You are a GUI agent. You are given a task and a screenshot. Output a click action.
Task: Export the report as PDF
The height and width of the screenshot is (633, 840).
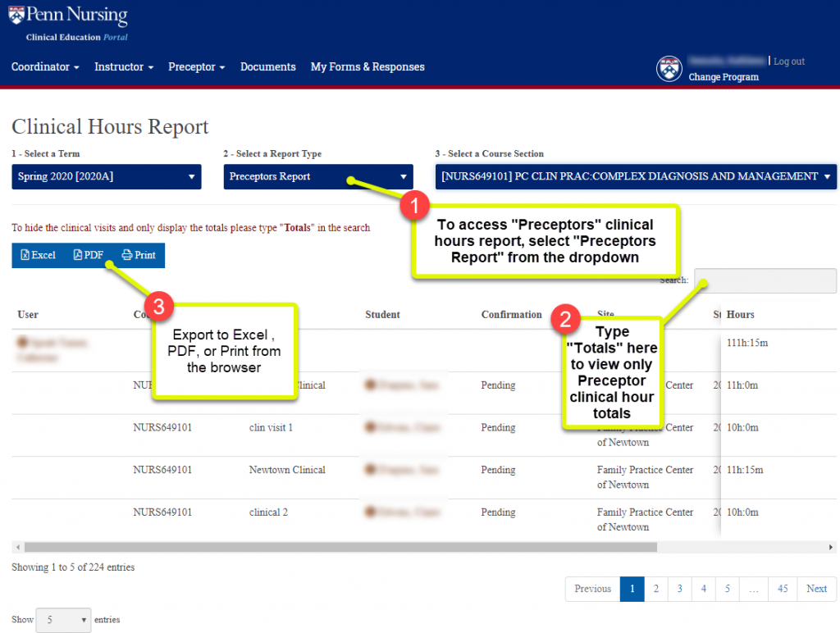tap(89, 255)
